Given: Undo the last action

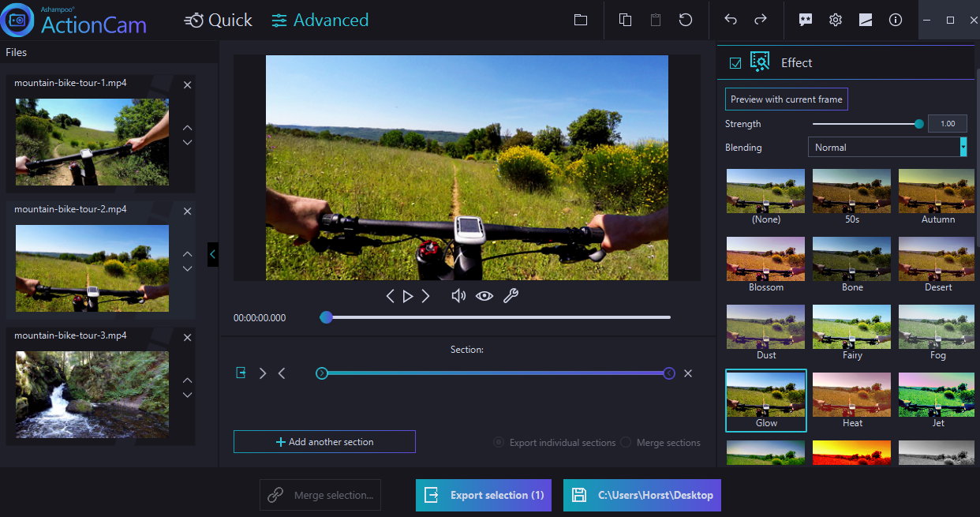Looking at the screenshot, I should pos(730,20).
